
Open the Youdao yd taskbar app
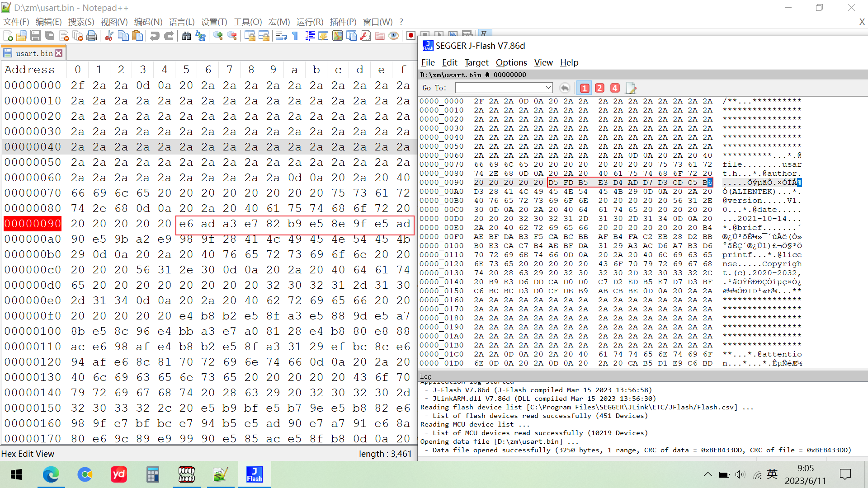(118, 474)
